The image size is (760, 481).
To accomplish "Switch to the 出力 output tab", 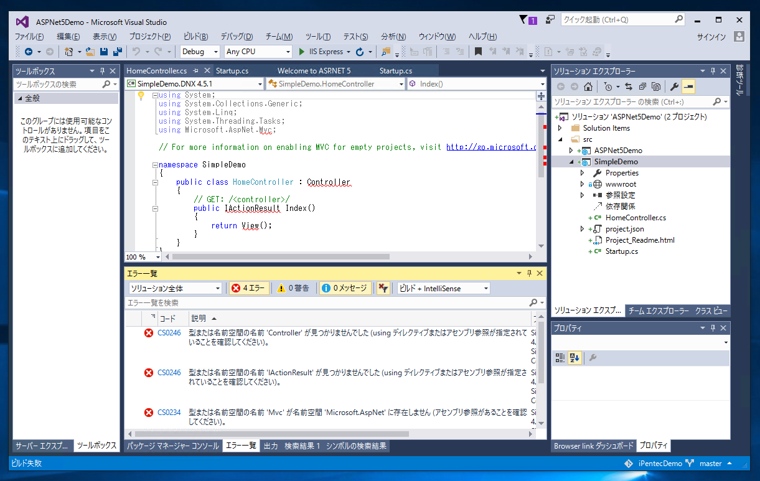I will (270, 446).
